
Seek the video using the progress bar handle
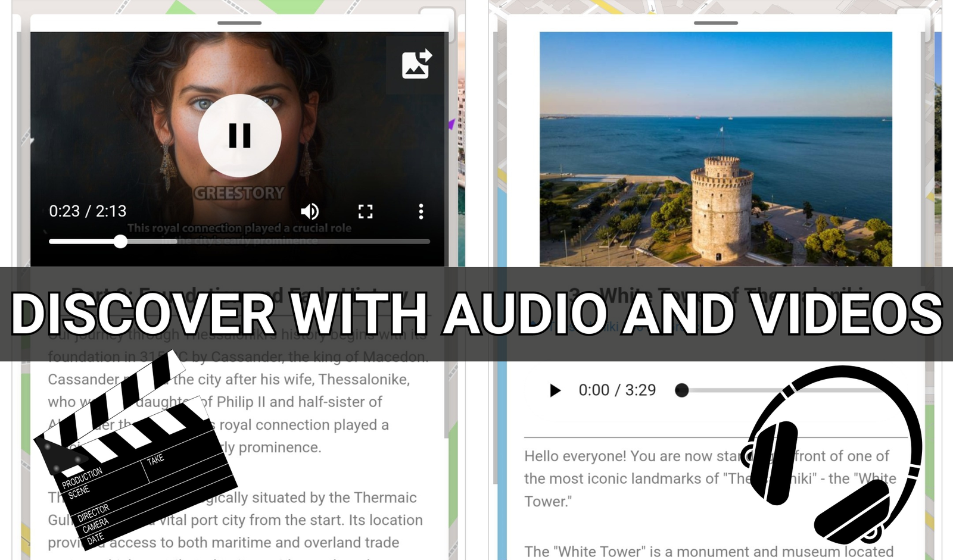(x=120, y=241)
